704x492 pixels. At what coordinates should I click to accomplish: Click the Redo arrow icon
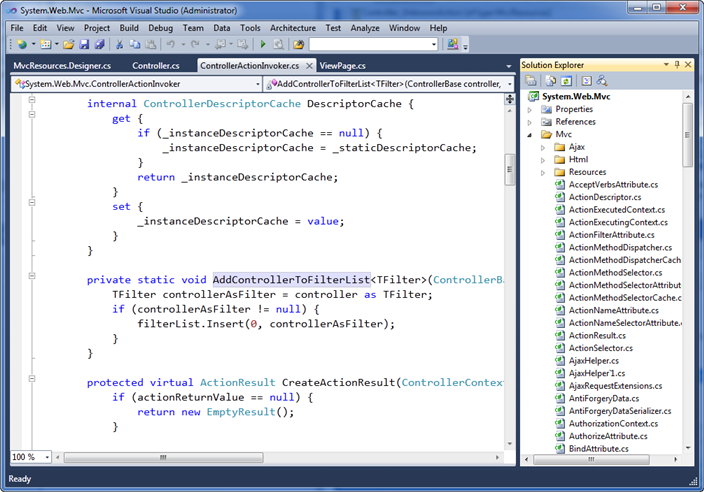pos(195,44)
